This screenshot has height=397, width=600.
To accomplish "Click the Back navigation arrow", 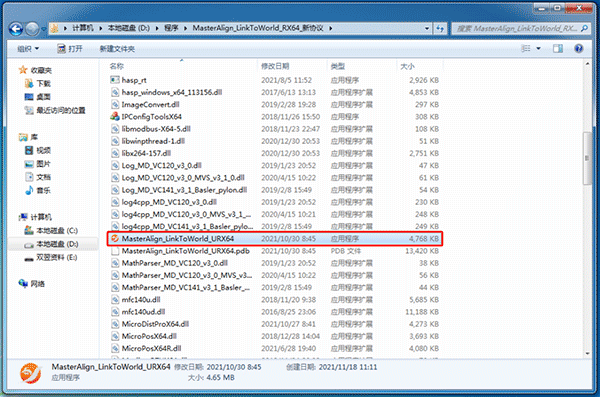I will (16, 29).
